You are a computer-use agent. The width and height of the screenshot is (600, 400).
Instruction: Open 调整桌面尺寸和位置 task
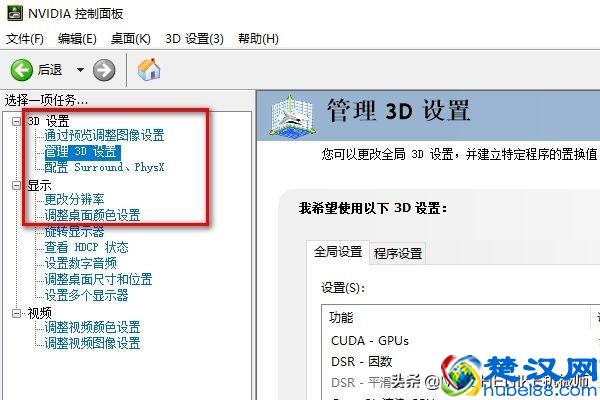point(98,279)
